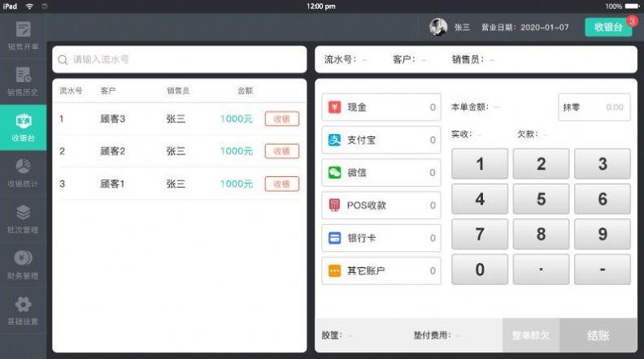The image size is (644, 359).
Task: Click the 顾客1 customer name
Action: click(x=112, y=184)
